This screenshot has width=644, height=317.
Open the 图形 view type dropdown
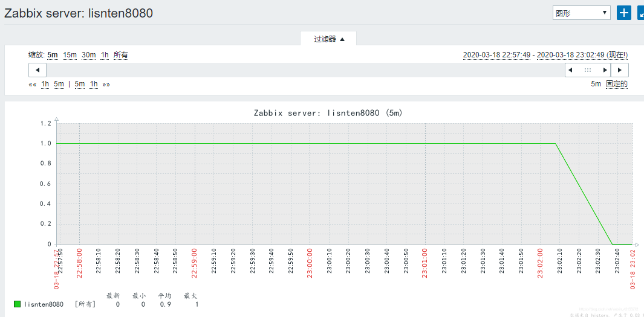click(582, 13)
